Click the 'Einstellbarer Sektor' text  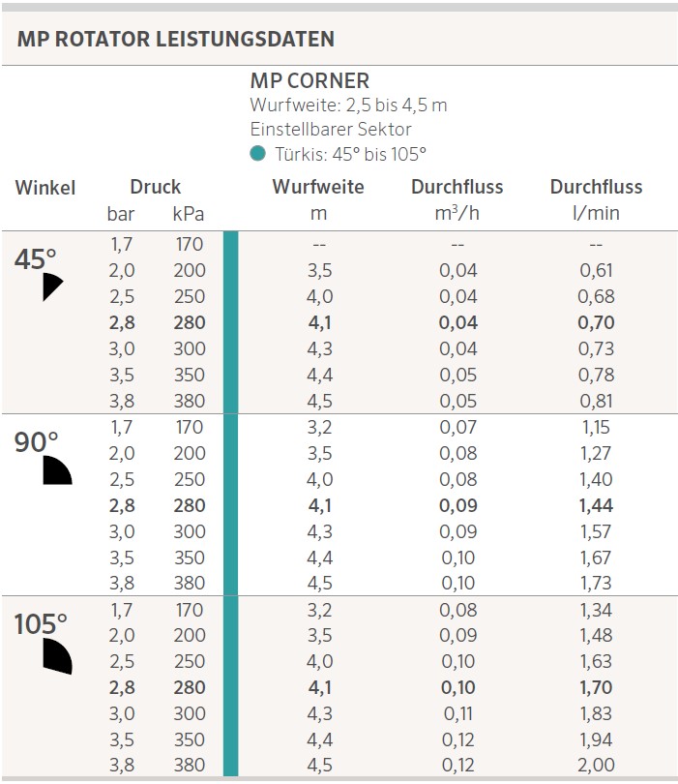(x=331, y=129)
